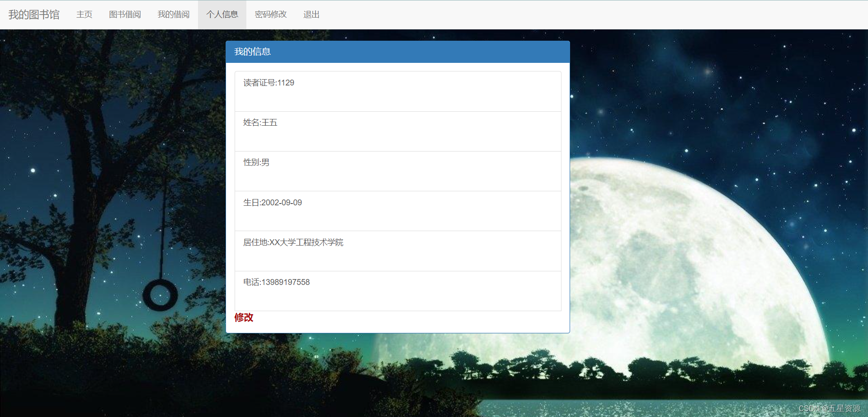
Task: Open the 我的借阅 nav item
Action: (x=174, y=14)
